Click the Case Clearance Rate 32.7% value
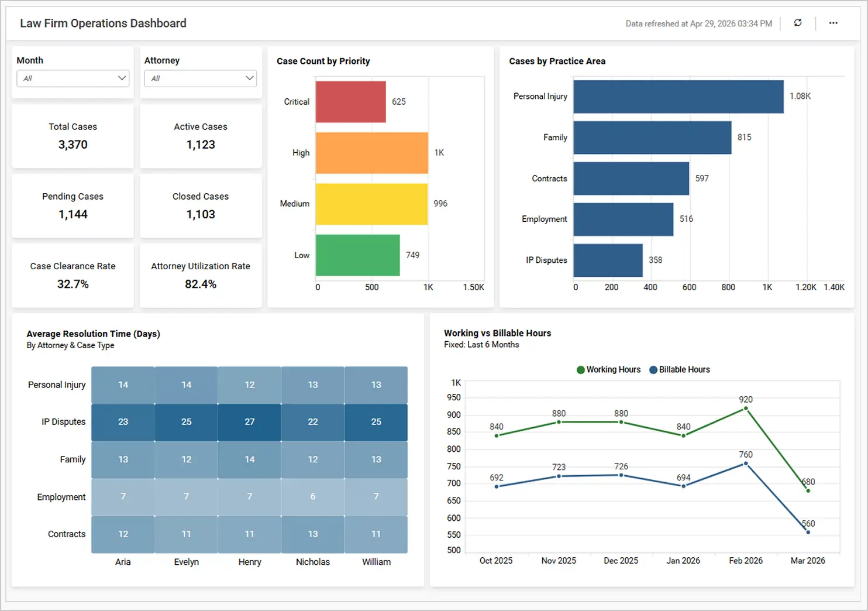Screen dimensions: 868x611 tap(73, 284)
